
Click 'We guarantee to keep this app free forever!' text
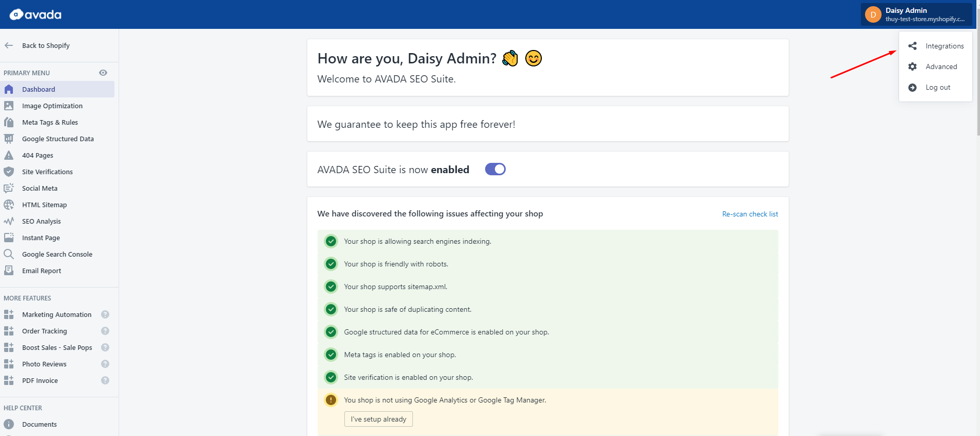pos(416,124)
